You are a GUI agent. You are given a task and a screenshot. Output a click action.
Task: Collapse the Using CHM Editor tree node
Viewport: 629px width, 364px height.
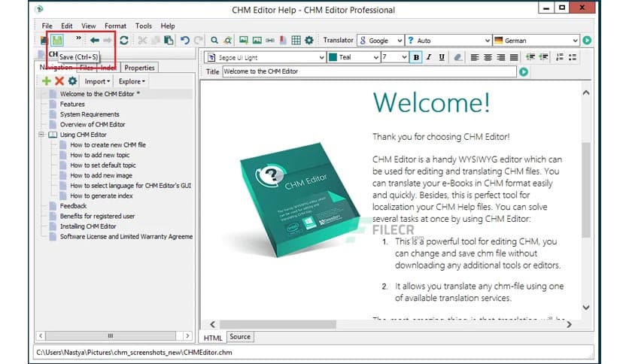[x=41, y=135]
